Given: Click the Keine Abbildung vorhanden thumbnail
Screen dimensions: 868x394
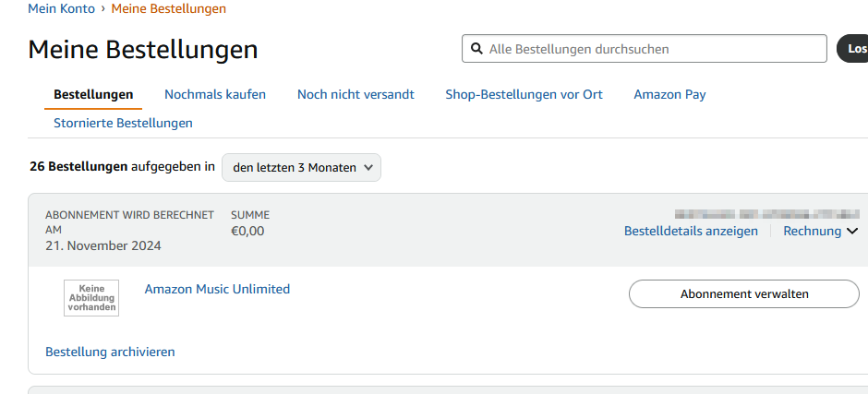Looking at the screenshot, I should point(91,298).
